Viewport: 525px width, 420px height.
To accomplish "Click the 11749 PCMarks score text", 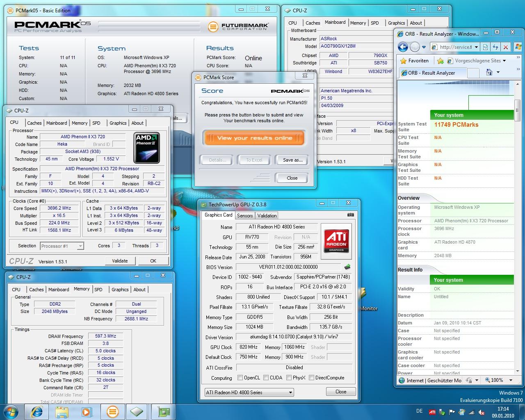I will coord(456,125).
